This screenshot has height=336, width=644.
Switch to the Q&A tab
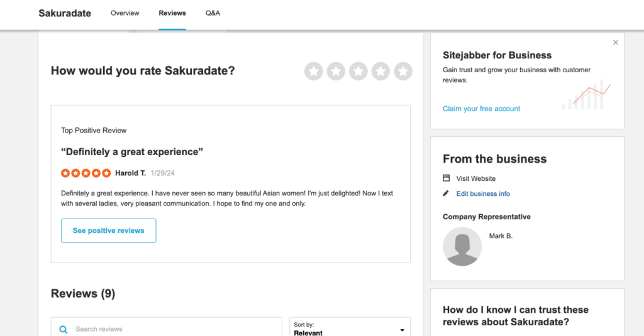point(213,13)
